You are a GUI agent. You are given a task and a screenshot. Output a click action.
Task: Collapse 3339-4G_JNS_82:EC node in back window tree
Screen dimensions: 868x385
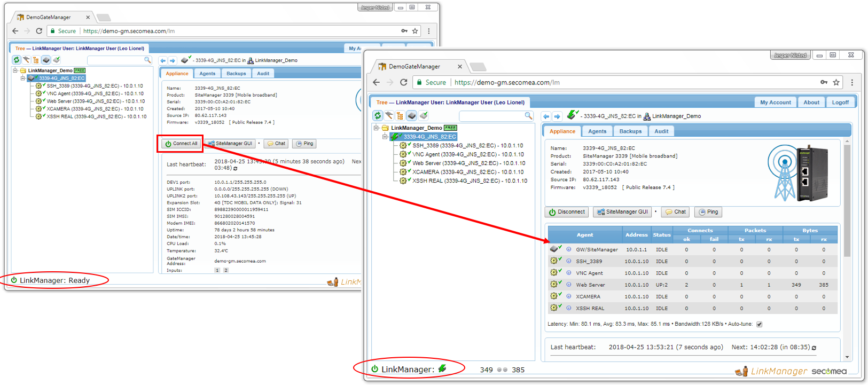(x=22, y=78)
